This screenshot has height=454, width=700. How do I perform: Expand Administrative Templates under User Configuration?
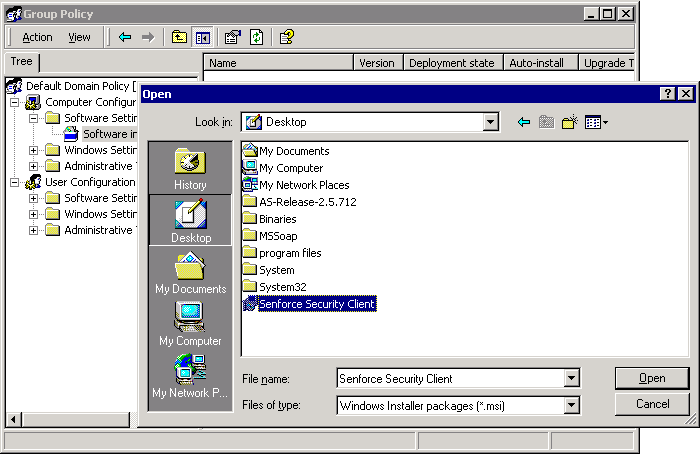tap(33, 230)
